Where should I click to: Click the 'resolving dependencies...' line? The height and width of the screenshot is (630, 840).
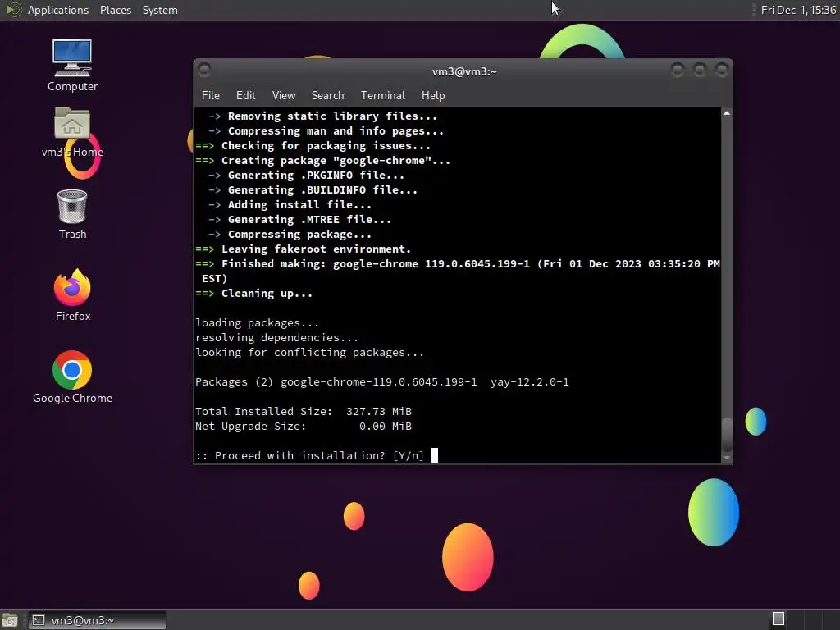(276, 337)
